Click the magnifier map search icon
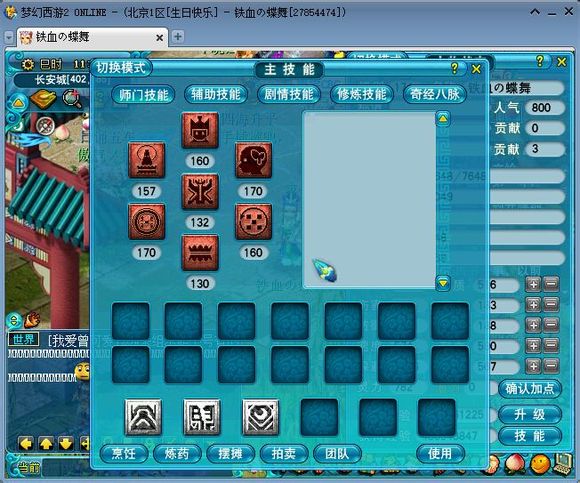 pos(72,99)
